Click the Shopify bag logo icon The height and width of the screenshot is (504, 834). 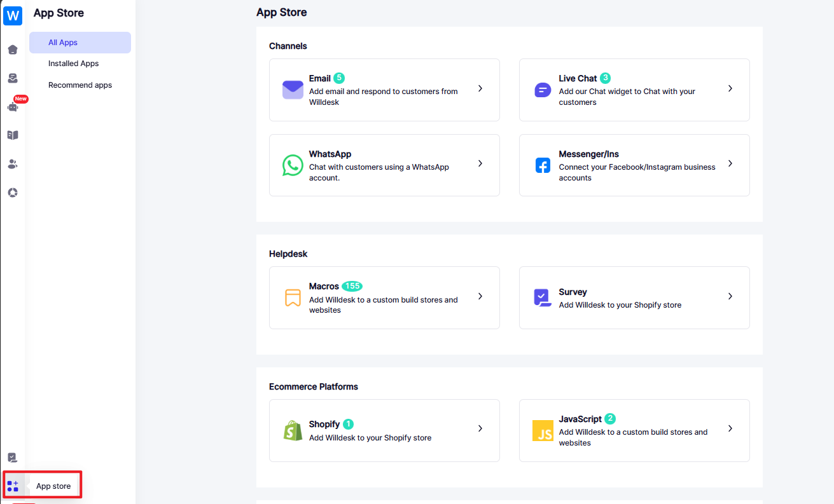point(293,430)
